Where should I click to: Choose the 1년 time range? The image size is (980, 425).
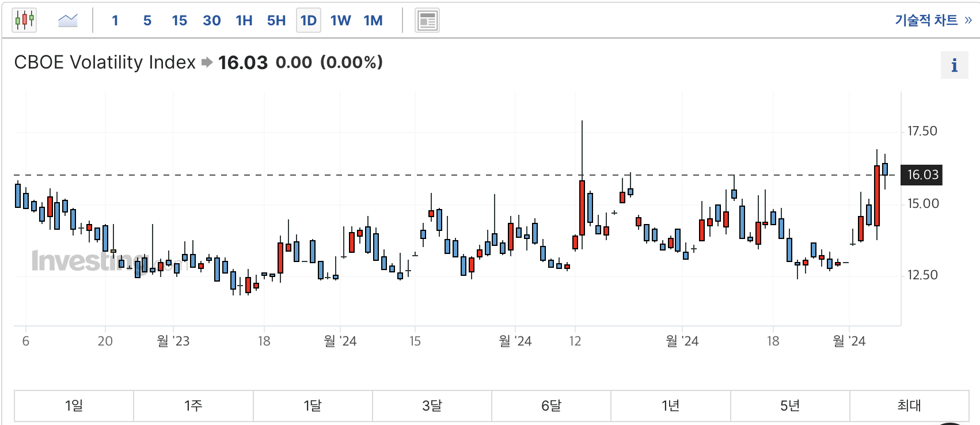671,406
